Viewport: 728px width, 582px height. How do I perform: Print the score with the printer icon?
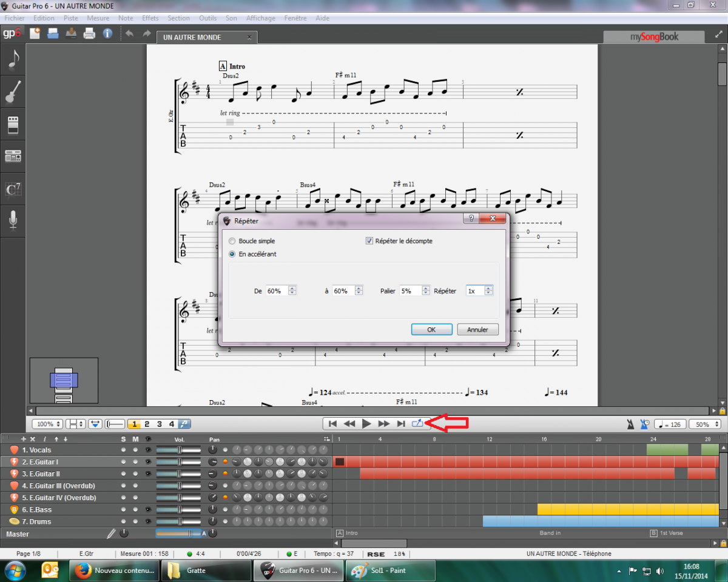90,33
